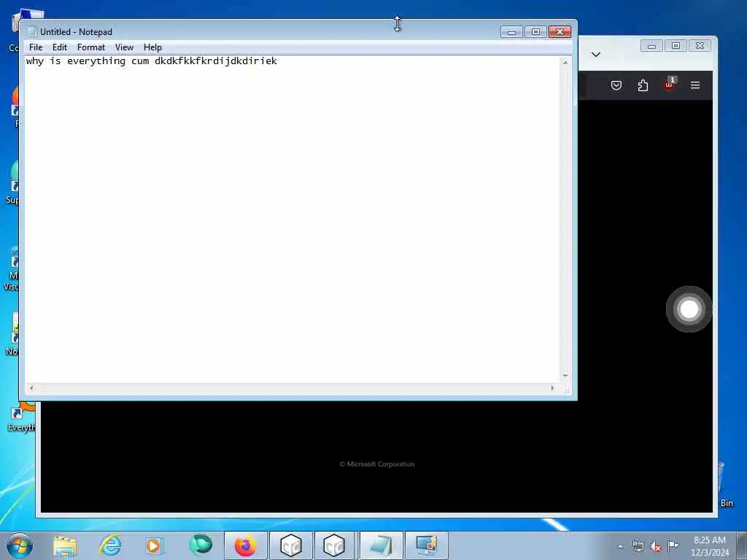Image resolution: width=747 pixels, height=560 pixels.
Task: Open the Format menu in Notepad
Action: click(x=91, y=47)
